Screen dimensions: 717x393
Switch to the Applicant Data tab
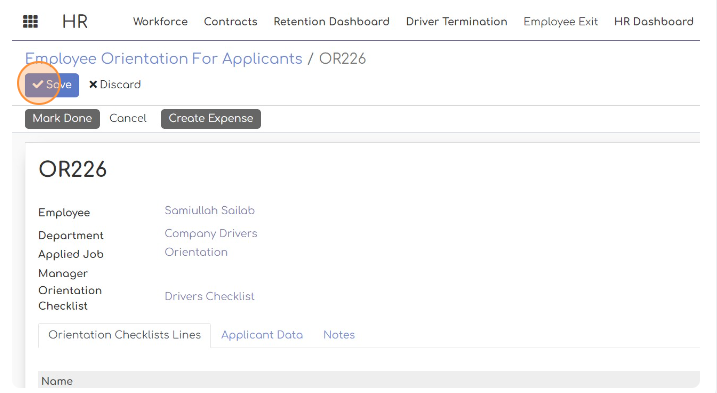(262, 335)
